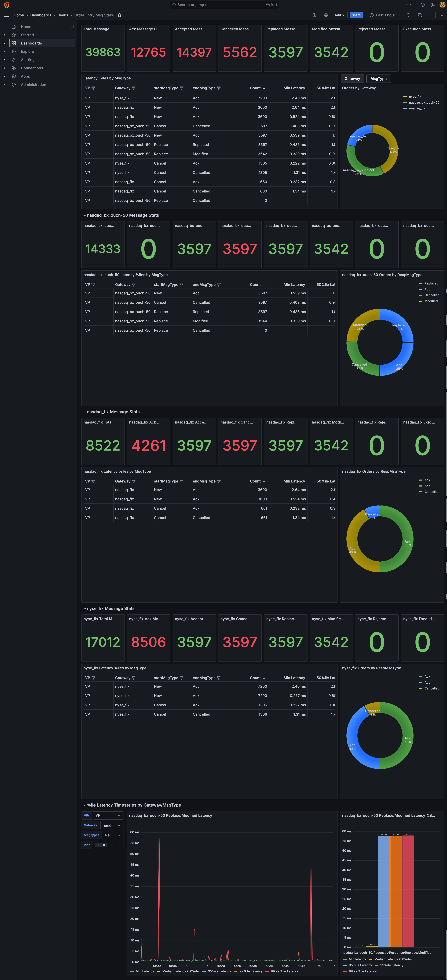447x980 pixels.
Task: Star this dashboard as a favorite
Action: click(120, 15)
